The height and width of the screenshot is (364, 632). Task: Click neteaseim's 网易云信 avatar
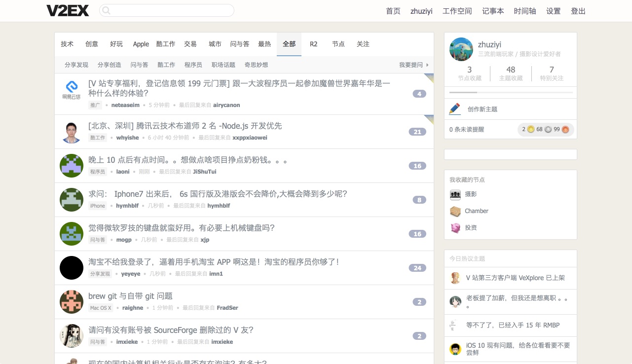72,91
